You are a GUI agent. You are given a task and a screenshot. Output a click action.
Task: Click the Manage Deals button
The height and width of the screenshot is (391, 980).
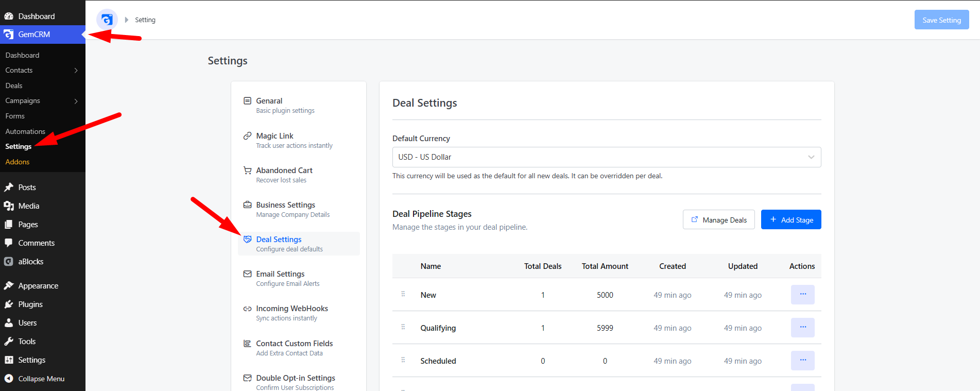719,220
